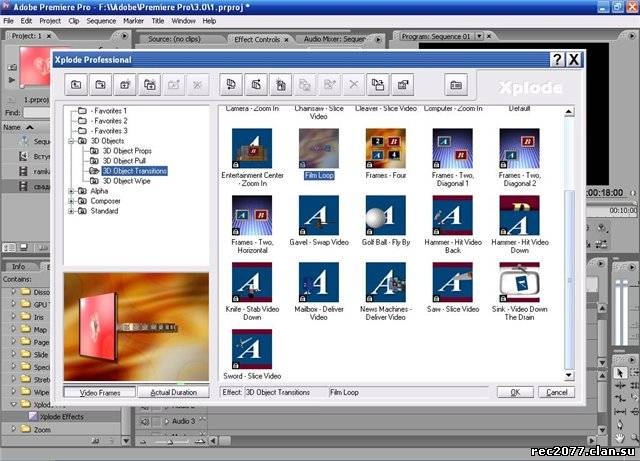Select Frames - Two, Horizontal effect
The width and height of the screenshot is (640, 461).
pos(252,215)
